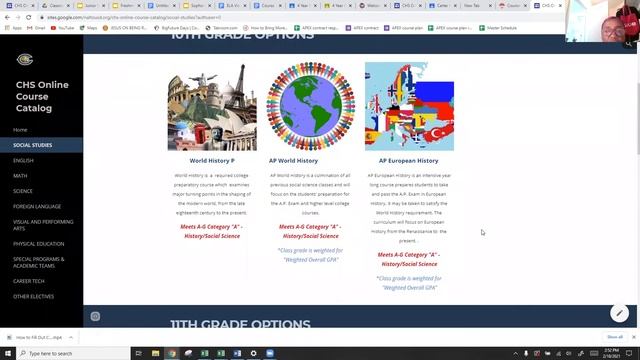Open the How to Bring More bookmark
Image resolution: width=640 pixels, height=360 pixels.
tap(265, 28)
